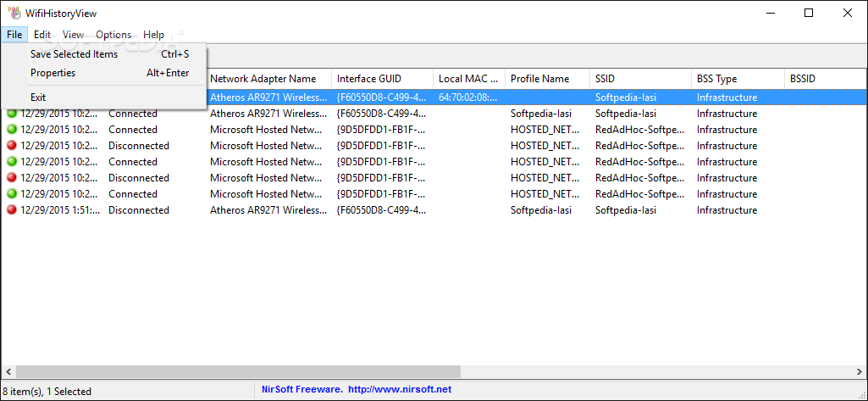868x401 pixels.
Task: Click the WifiHistoryView title bar app icon
Action: pos(14,13)
